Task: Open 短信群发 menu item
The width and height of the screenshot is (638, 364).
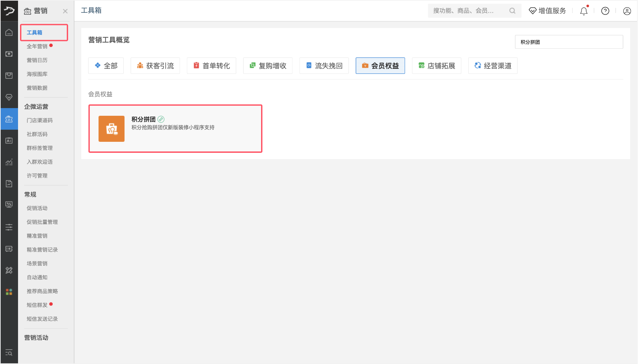Action: 37,305
